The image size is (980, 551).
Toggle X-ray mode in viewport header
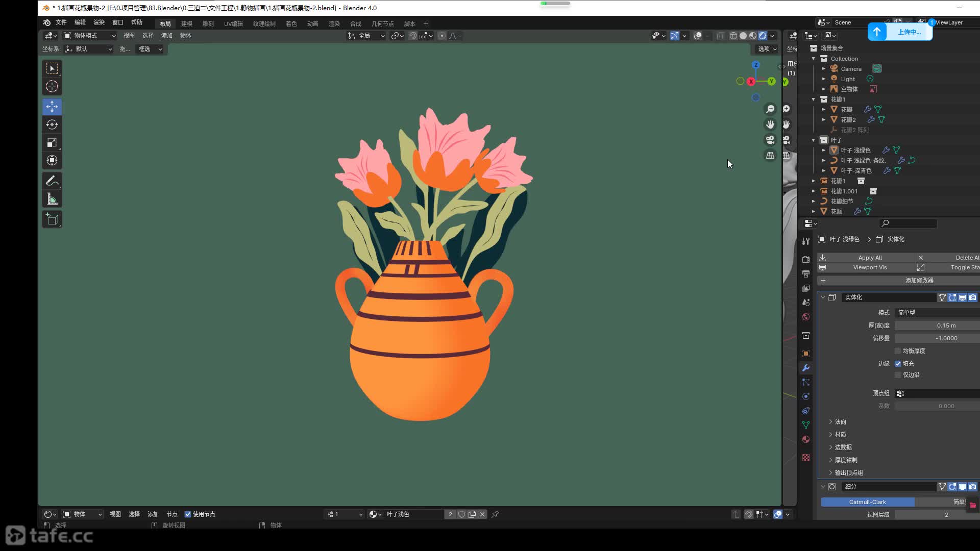[720, 36]
